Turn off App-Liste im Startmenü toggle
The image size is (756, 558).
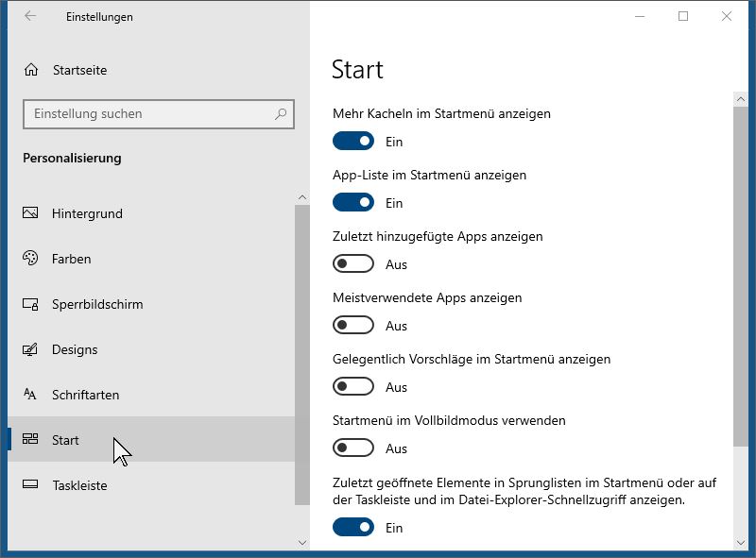click(352, 202)
